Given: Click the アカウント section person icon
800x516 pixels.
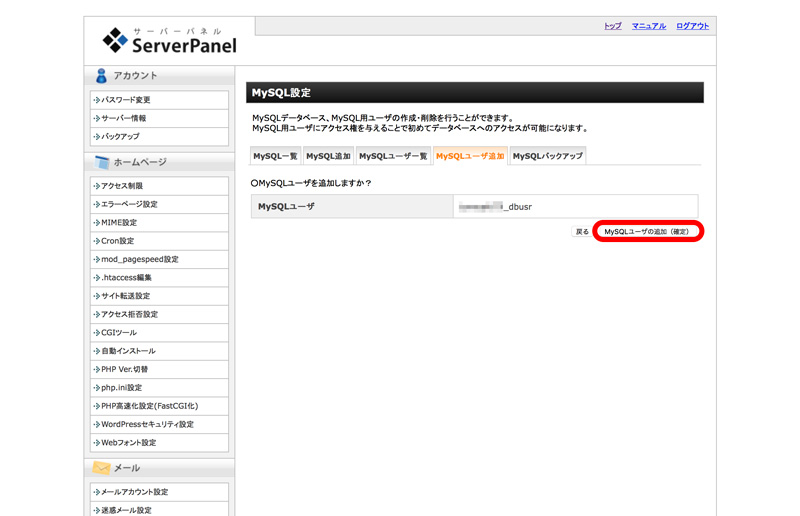Looking at the screenshot, I should pyautogui.click(x=101, y=76).
